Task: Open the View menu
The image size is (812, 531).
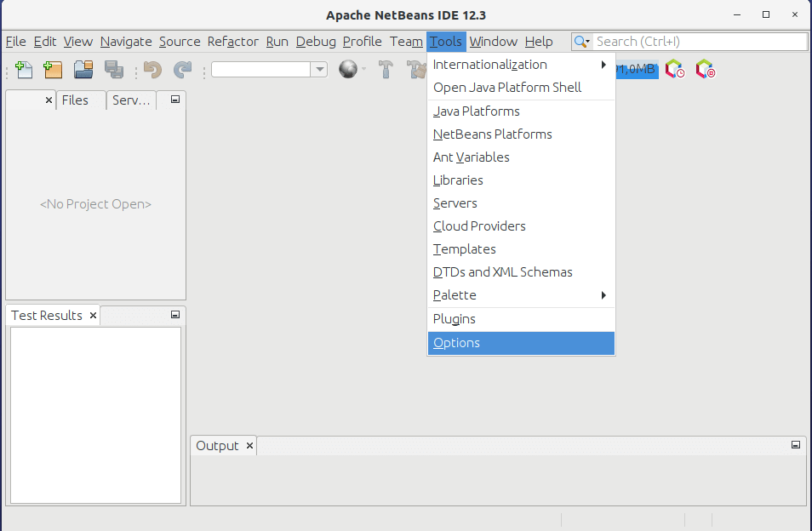Action: point(78,42)
